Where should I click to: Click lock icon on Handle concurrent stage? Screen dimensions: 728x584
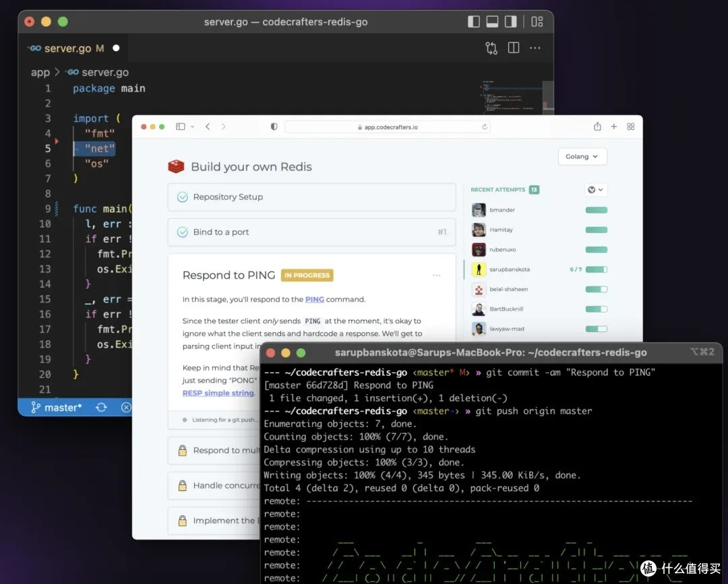coord(183,486)
